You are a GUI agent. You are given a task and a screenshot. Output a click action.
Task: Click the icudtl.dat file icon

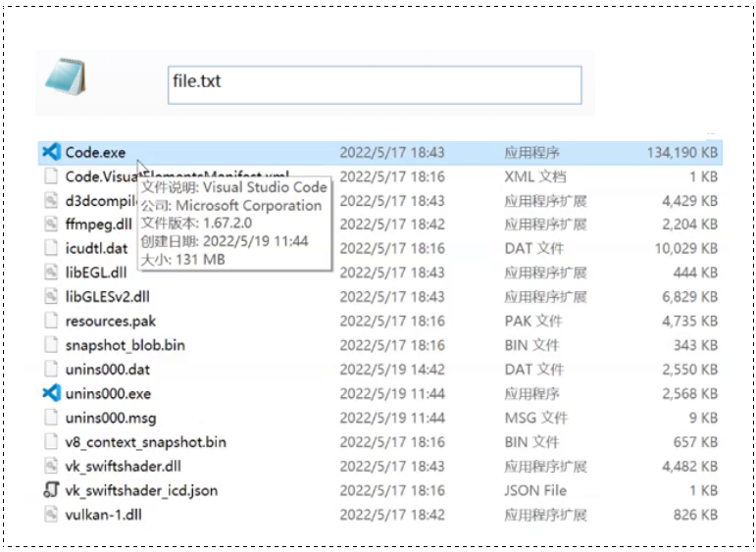[51, 249]
